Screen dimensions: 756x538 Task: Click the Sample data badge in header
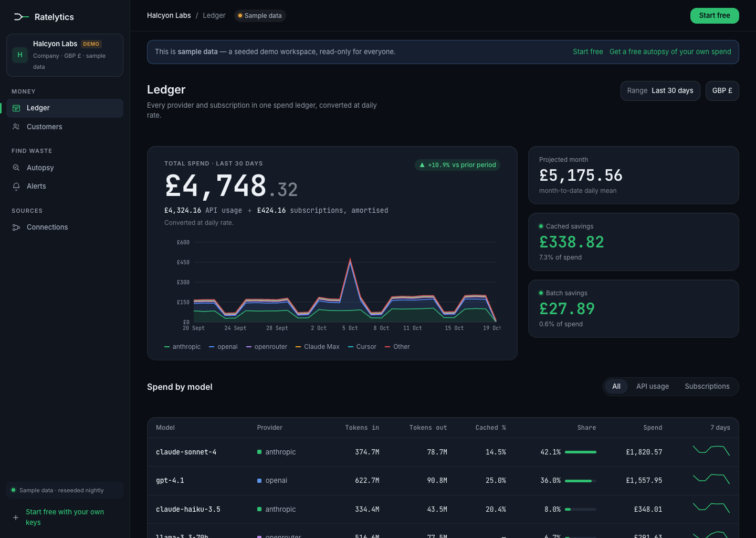pyautogui.click(x=260, y=16)
